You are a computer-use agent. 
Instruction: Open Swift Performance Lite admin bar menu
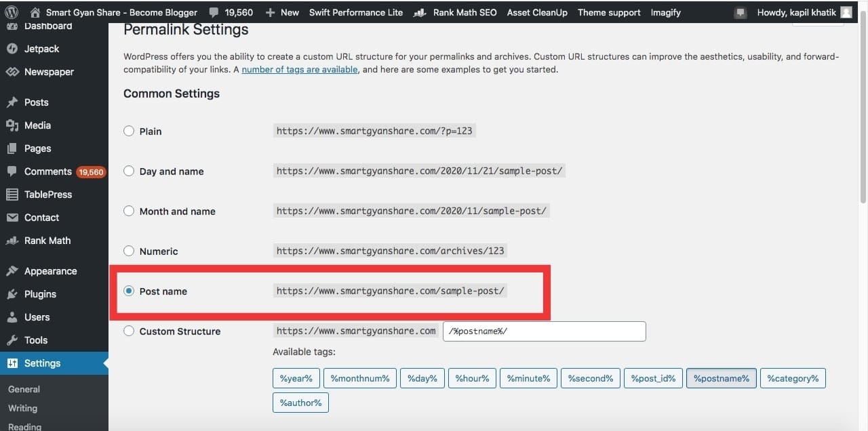click(x=355, y=12)
